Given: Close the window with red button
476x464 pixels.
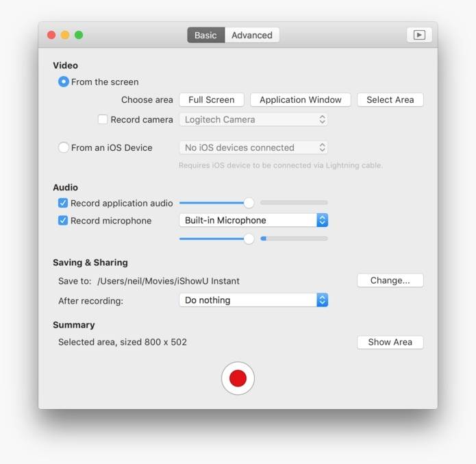Looking at the screenshot, I should tap(51, 35).
